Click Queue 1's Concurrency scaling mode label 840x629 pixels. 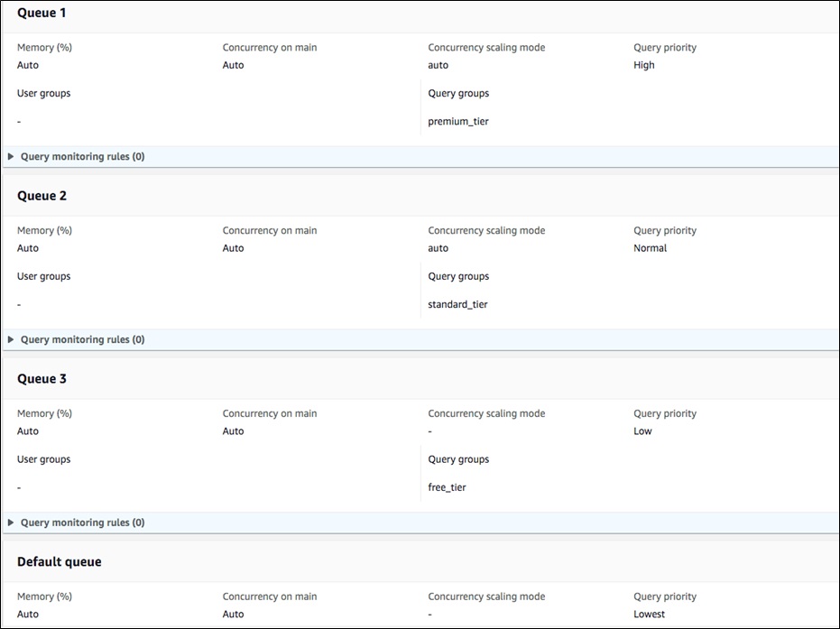pyautogui.click(x=486, y=48)
